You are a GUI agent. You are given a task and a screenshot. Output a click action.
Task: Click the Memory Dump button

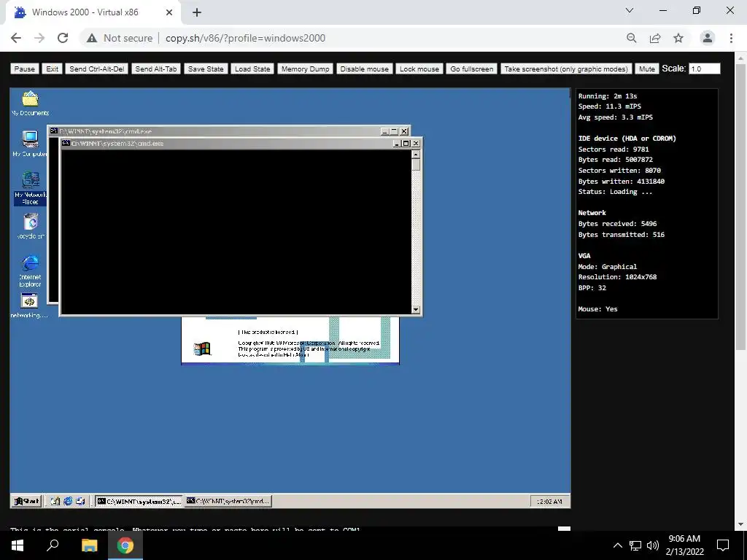306,69
